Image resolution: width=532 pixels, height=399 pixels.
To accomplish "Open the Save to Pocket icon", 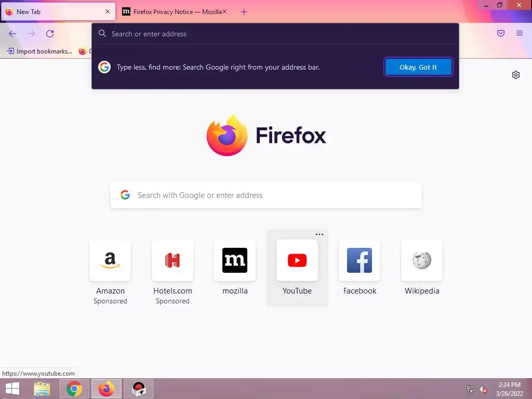I will click(x=501, y=33).
